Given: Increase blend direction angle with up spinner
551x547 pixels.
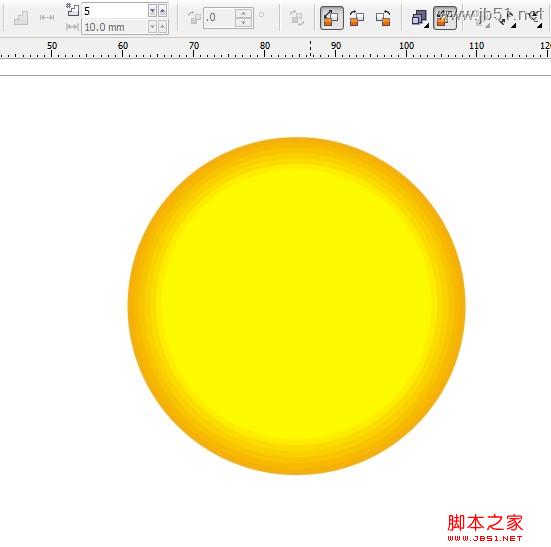Looking at the screenshot, I should click(x=244, y=13).
